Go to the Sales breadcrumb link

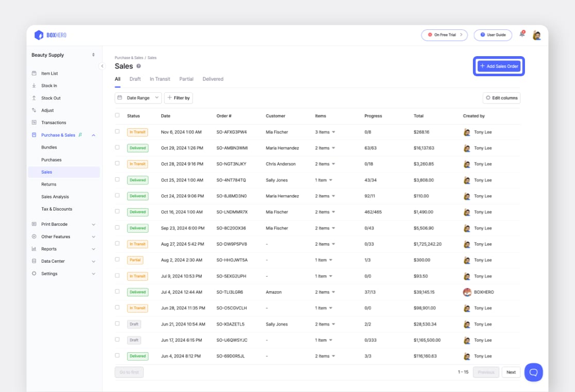click(x=152, y=58)
